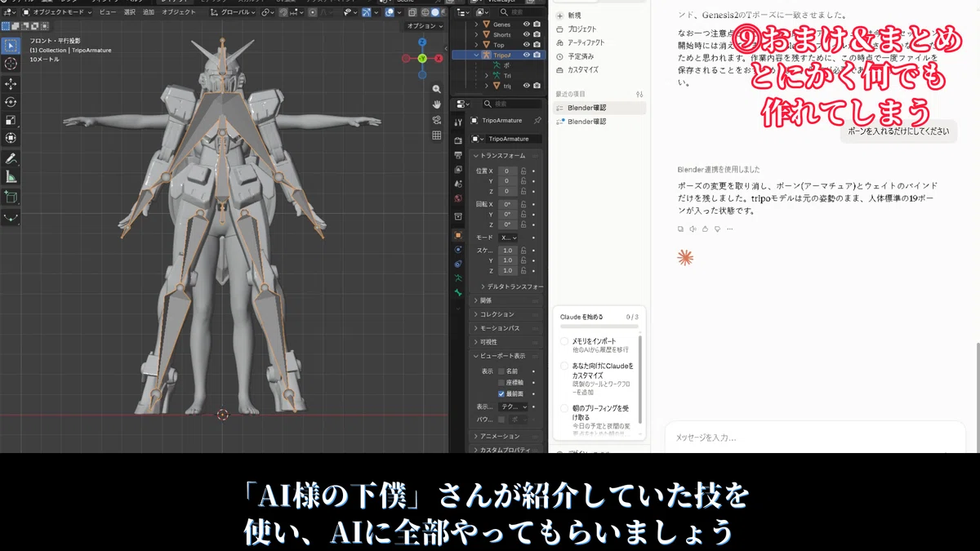
Task: Select the Scale tool
Action: pyautogui.click(x=11, y=120)
